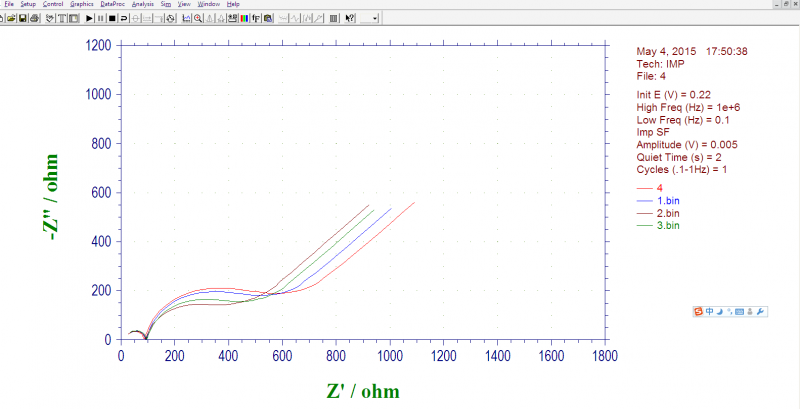Open IME soft keyboard icon
This screenshot has height=409, width=800.
pos(739,312)
